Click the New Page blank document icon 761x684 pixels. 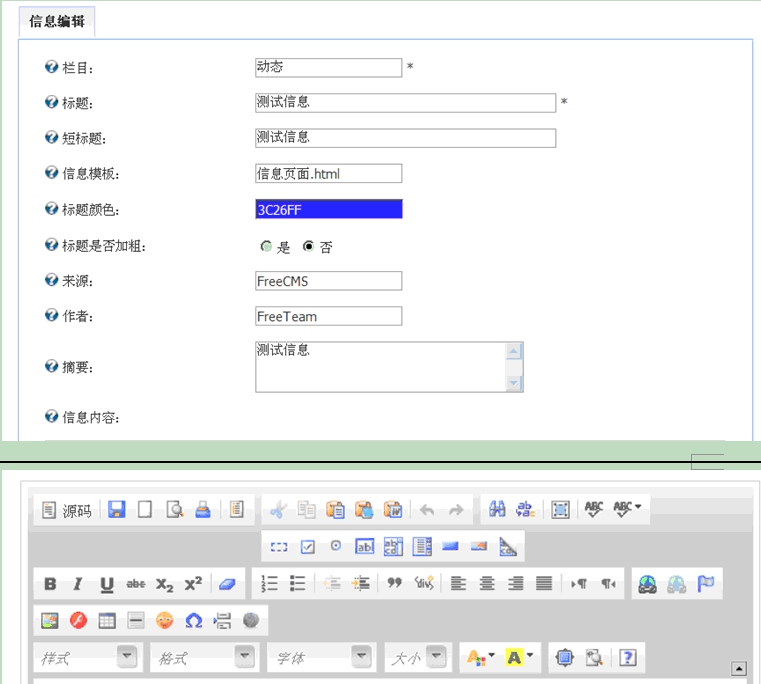click(x=145, y=510)
